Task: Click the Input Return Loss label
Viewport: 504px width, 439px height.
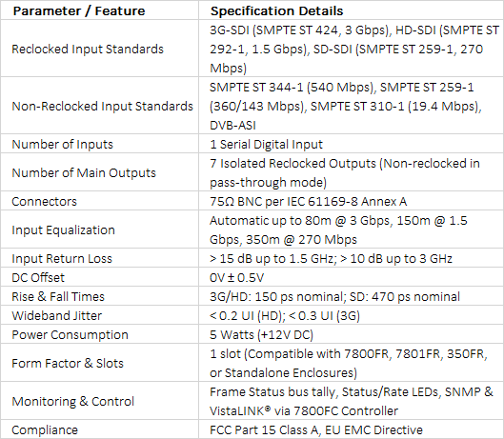Action: (62, 258)
